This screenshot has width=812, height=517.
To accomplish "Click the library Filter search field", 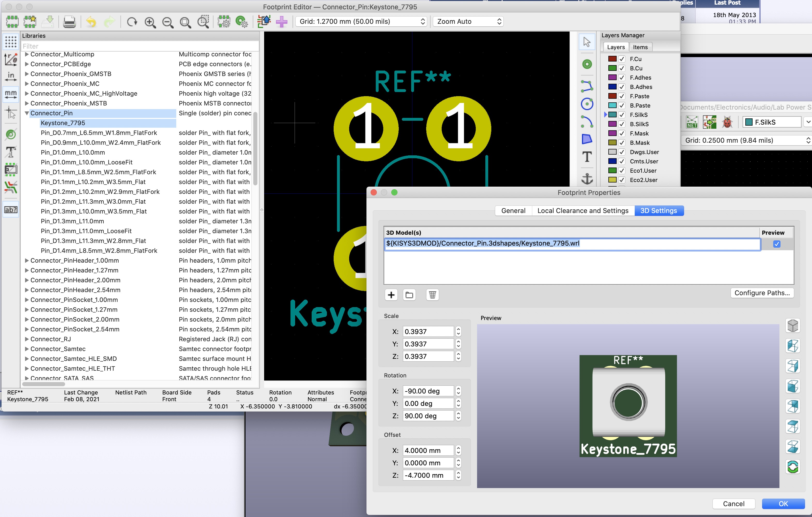I will (140, 46).
